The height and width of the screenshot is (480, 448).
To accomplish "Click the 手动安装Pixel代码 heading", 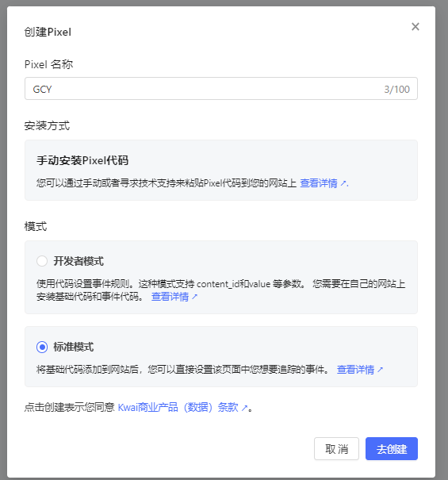I will coord(82,160).
